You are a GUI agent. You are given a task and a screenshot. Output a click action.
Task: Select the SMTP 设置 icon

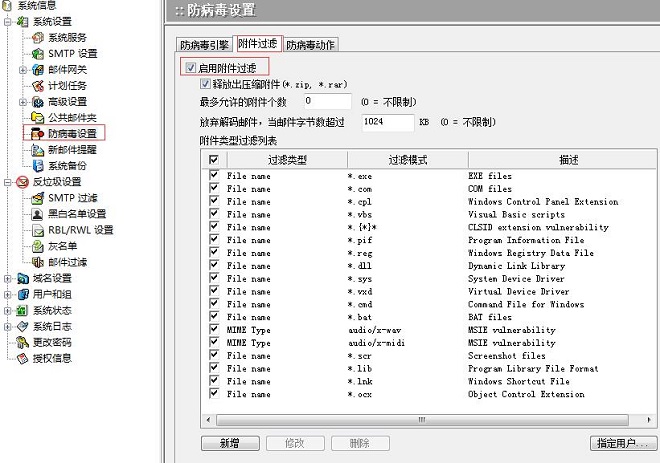[38, 53]
